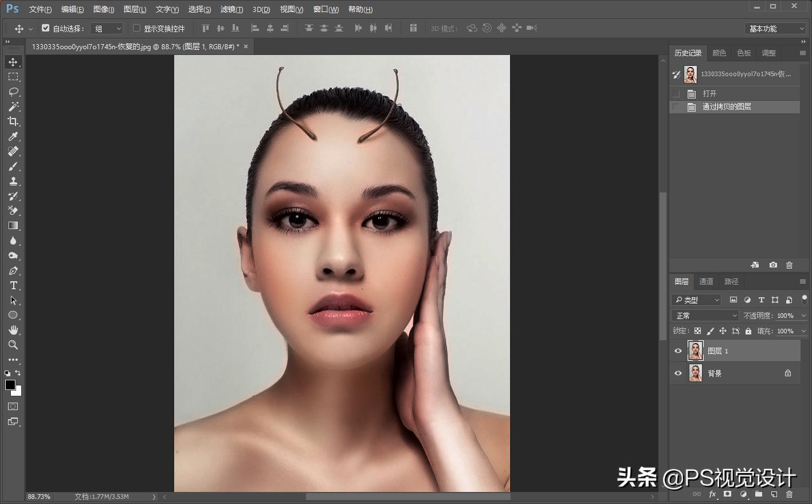
Task: Switch to the 通道 tab
Action: (x=705, y=281)
